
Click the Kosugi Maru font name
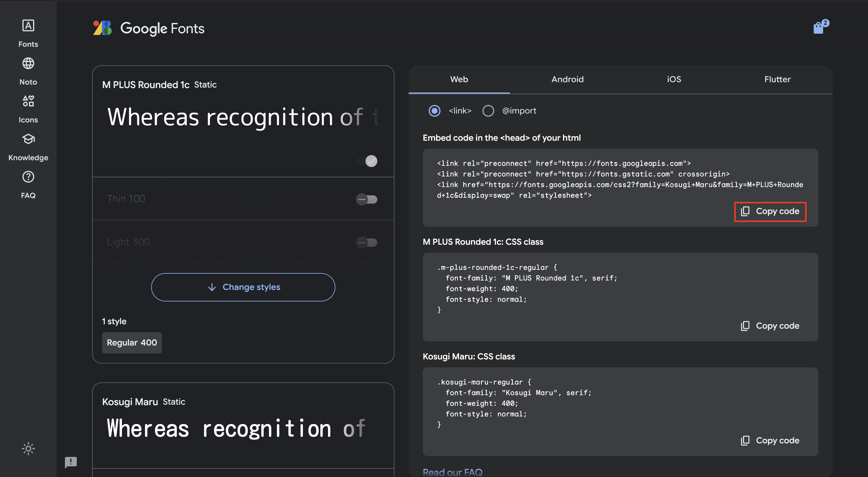(x=130, y=402)
